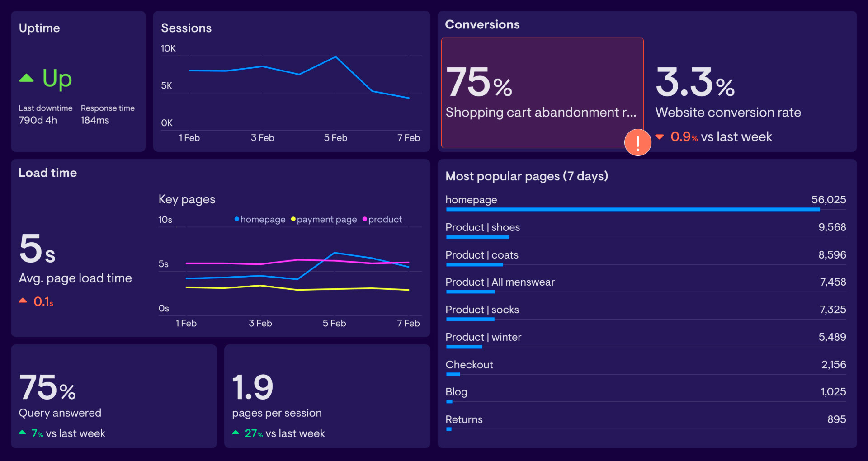
Task: Click the green up arrow beside 27%
Action: [236, 433]
